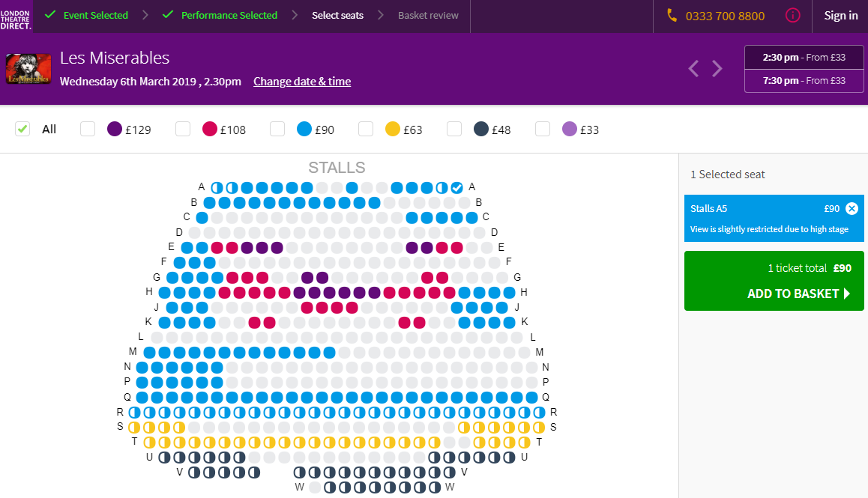The width and height of the screenshot is (868, 498).
Task: Select the first blue seat in row N
Action: pos(142,368)
